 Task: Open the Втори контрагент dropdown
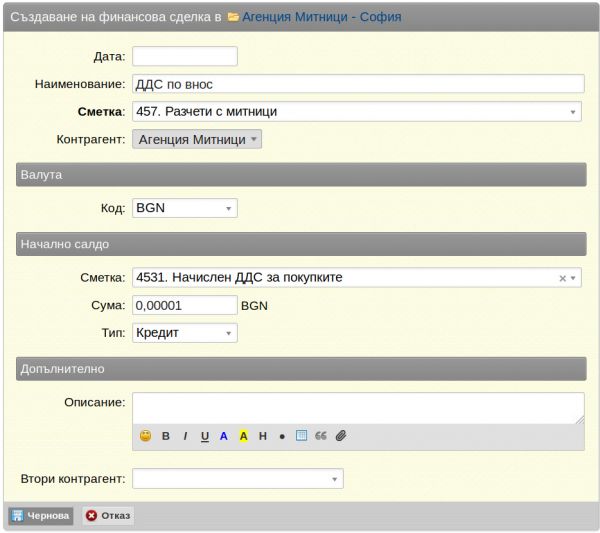pos(238,479)
